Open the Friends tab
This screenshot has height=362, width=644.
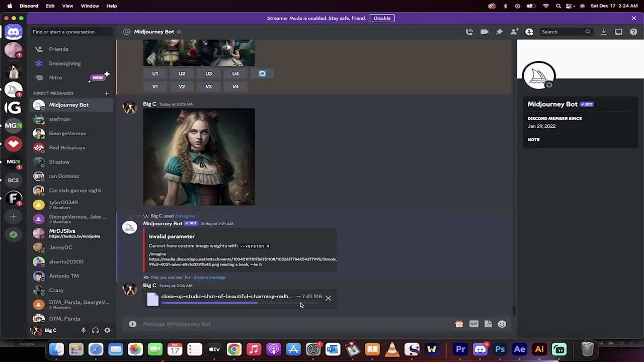pyautogui.click(x=72, y=49)
